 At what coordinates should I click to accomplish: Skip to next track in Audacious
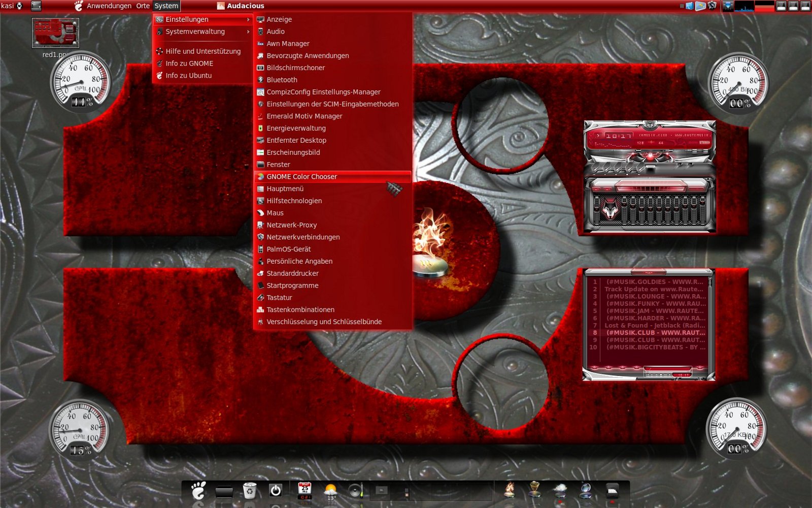(639, 168)
